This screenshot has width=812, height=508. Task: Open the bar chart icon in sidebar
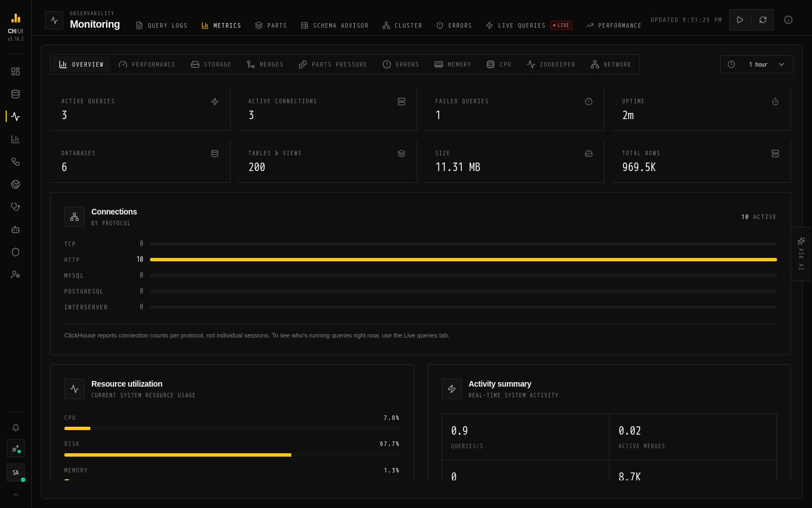click(x=15, y=139)
